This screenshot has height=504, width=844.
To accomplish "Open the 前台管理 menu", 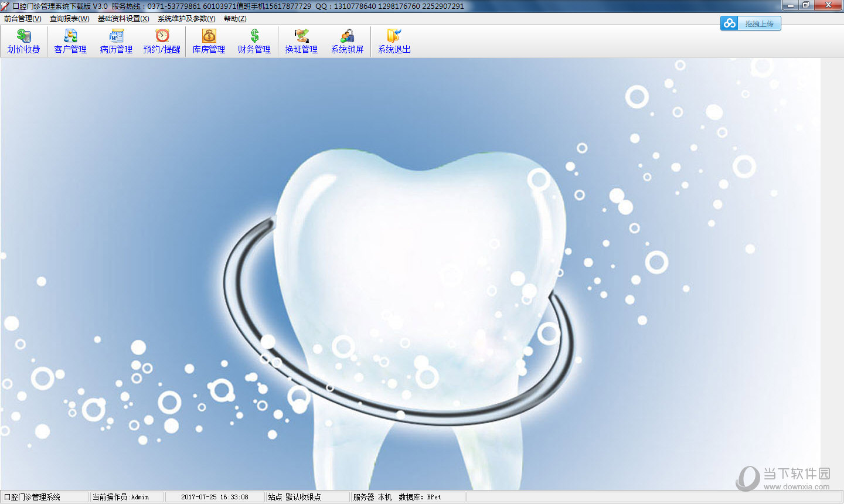I will [x=22, y=19].
